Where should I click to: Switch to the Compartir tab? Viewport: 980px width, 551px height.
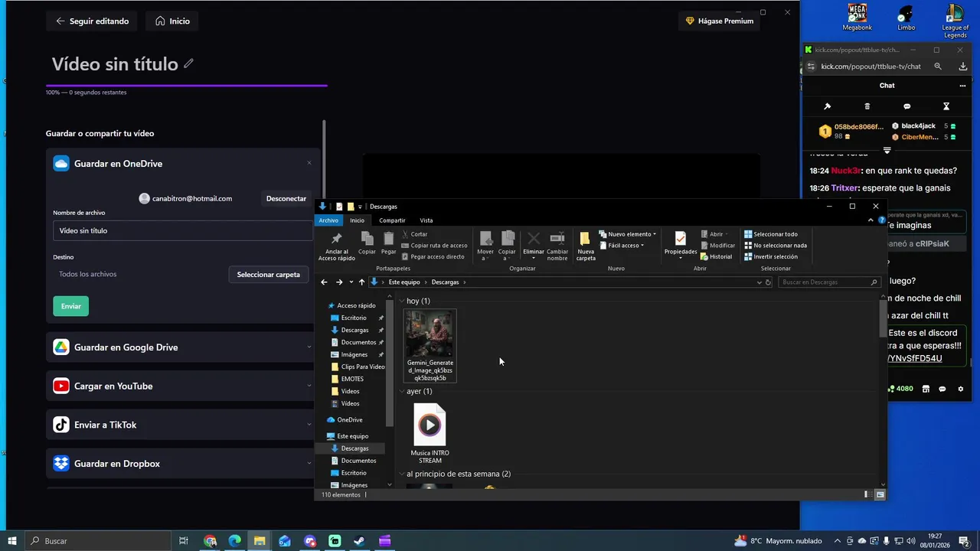coord(392,220)
